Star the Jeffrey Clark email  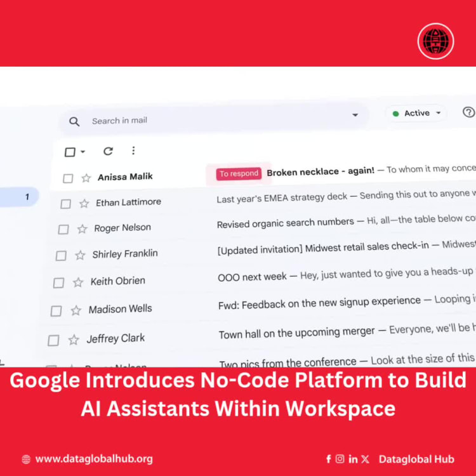point(74,340)
